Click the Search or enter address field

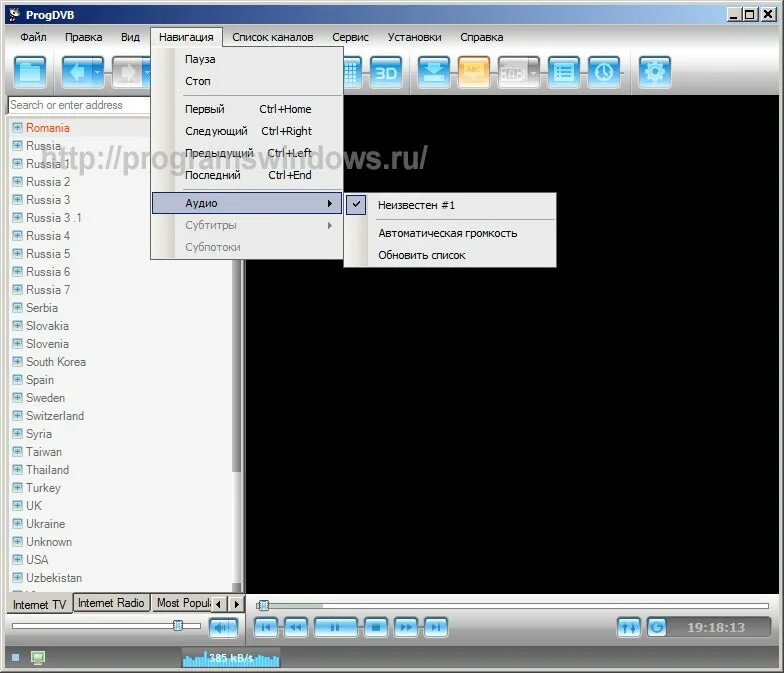click(x=79, y=105)
